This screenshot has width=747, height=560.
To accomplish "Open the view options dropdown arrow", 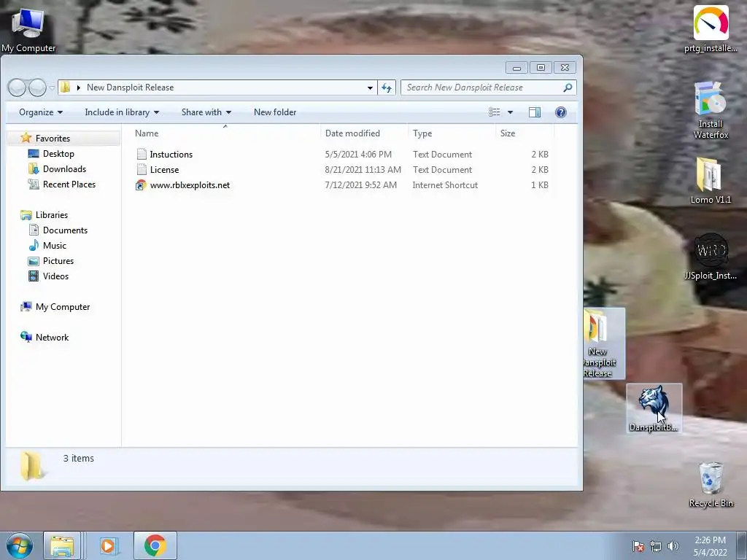I will 510,112.
